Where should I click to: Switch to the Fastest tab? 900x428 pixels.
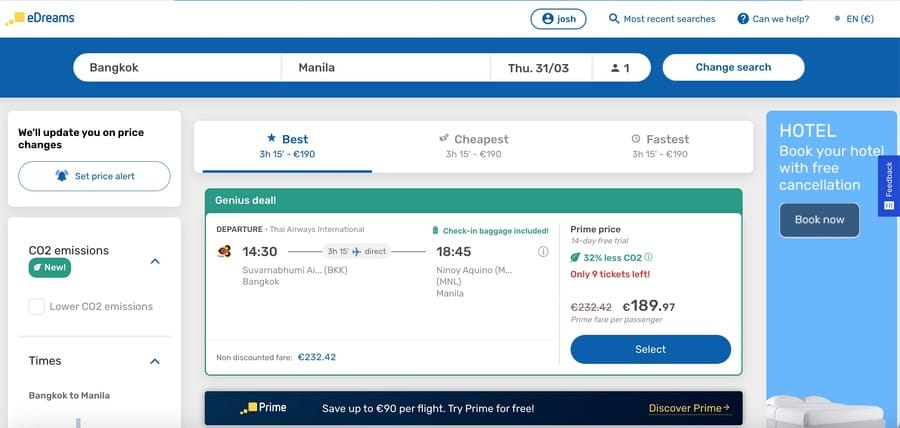tap(660, 146)
